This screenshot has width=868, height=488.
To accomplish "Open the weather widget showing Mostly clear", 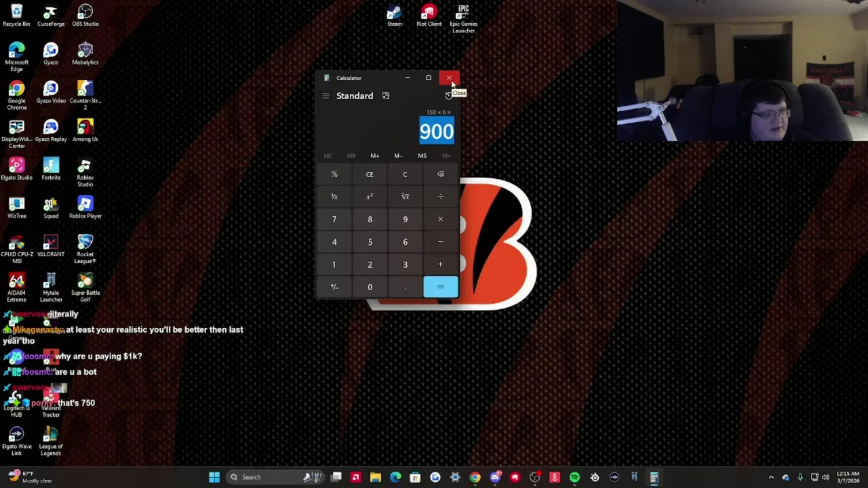I will click(31, 477).
